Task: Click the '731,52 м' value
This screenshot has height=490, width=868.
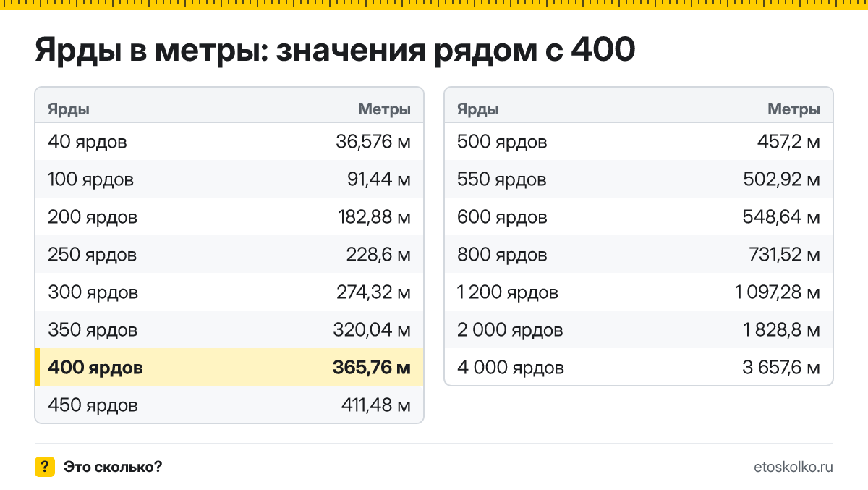Action: click(x=784, y=255)
